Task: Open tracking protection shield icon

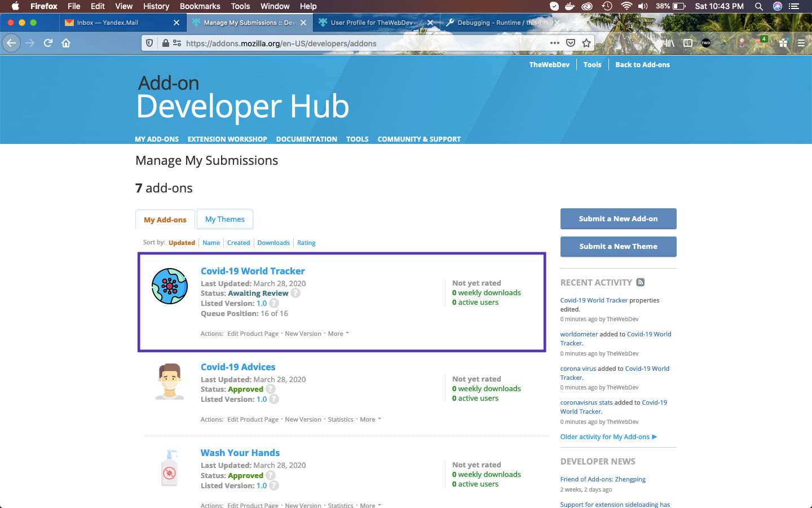Action: click(x=149, y=43)
